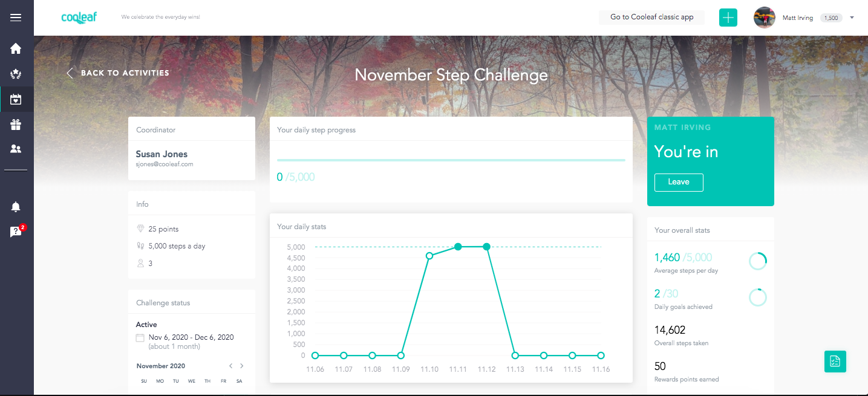
Task: Open help icon with red badge
Action: (x=16, y=232)
